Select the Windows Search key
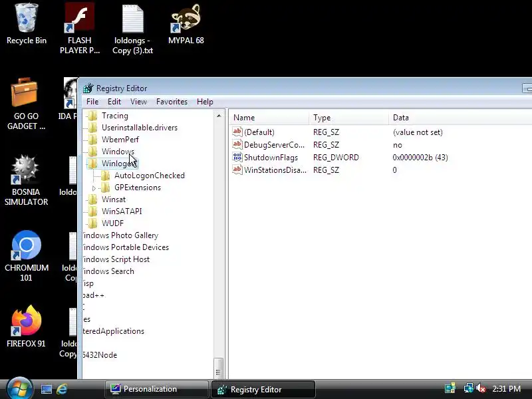 108,271
